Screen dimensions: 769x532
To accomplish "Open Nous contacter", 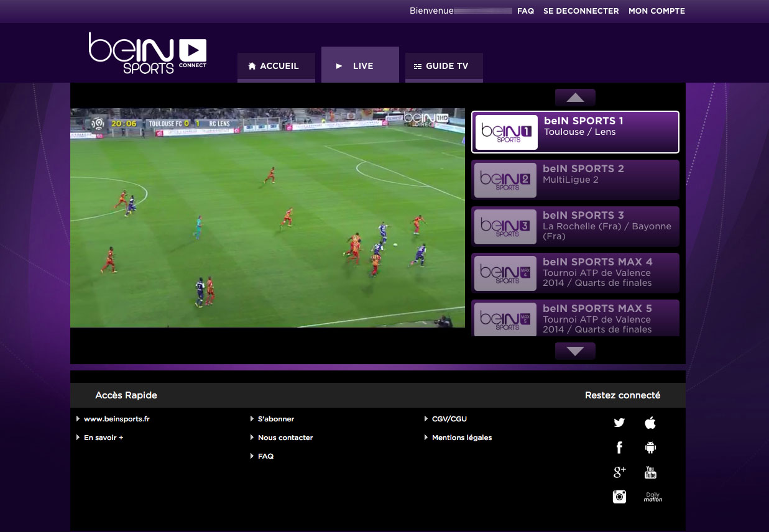I will (285, 438).
